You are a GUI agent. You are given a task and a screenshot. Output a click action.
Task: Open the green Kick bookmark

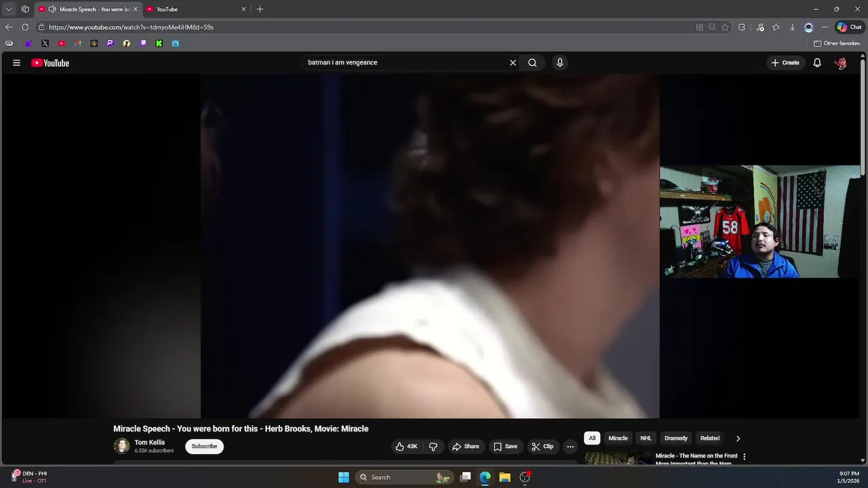[159, 43]
